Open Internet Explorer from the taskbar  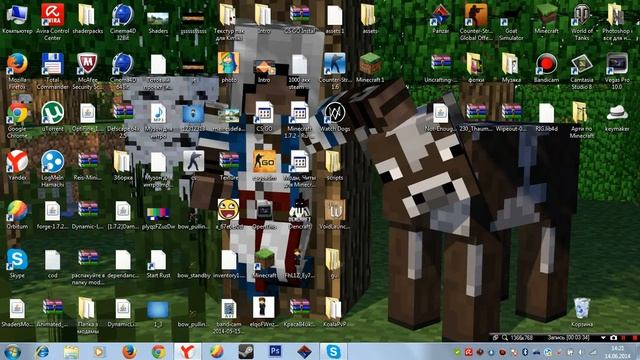pyautogui.click(x=42, y=351)
